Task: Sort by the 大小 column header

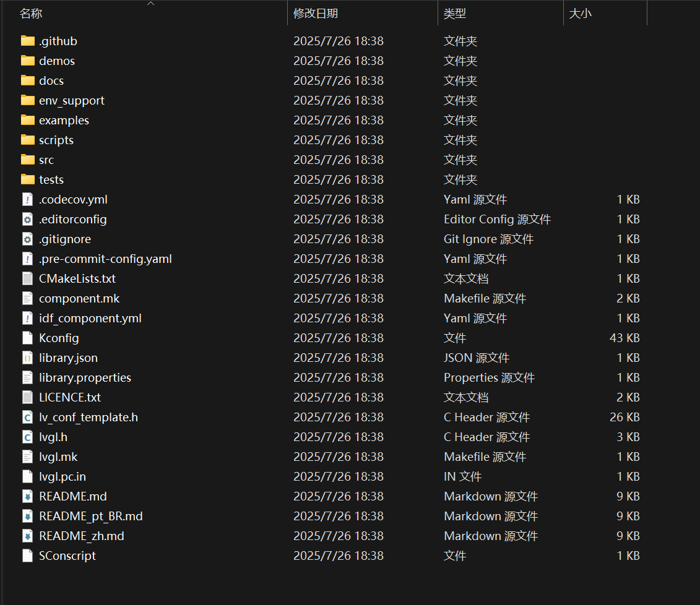Action: click(x=580, y=14)
